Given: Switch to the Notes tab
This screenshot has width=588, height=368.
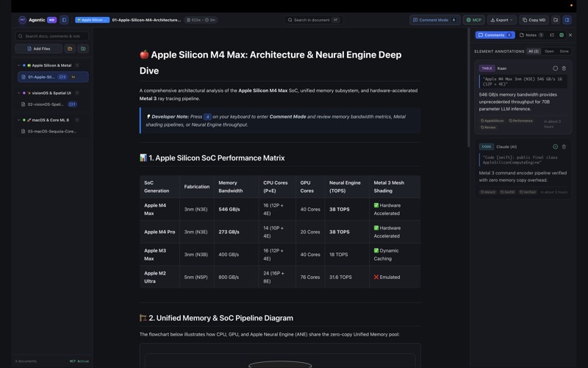Looking at the screenshot, I should [531, 35].
